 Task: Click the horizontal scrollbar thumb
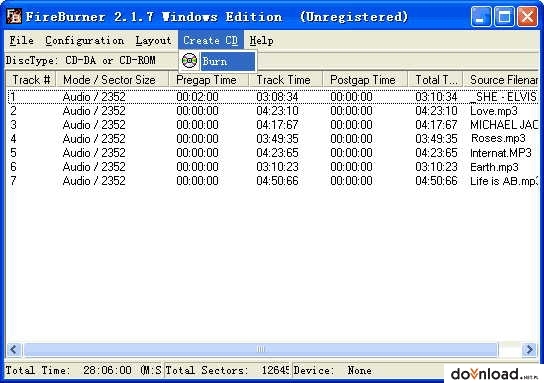click(261, 349)
